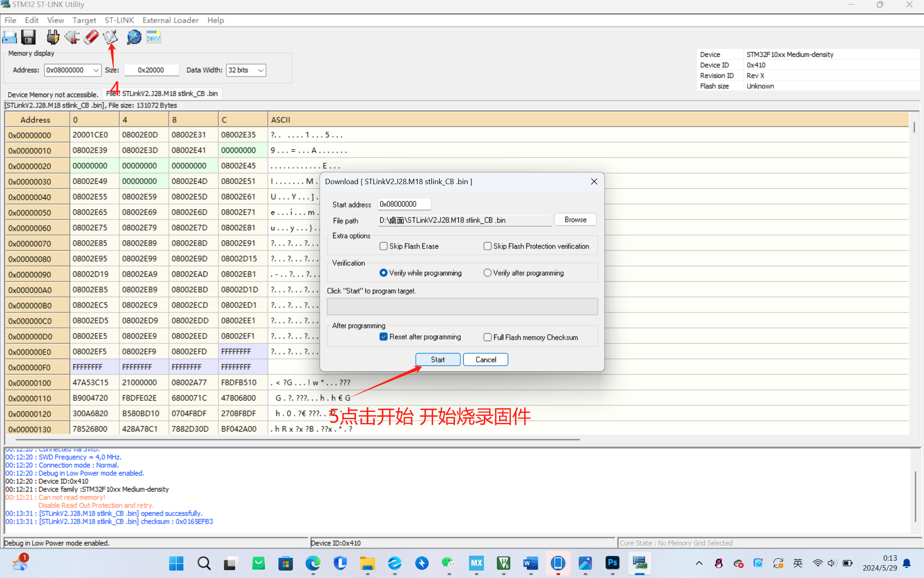Open the ST-LINK menu
This screenshot has width=924, height=578.
(119, 20)
